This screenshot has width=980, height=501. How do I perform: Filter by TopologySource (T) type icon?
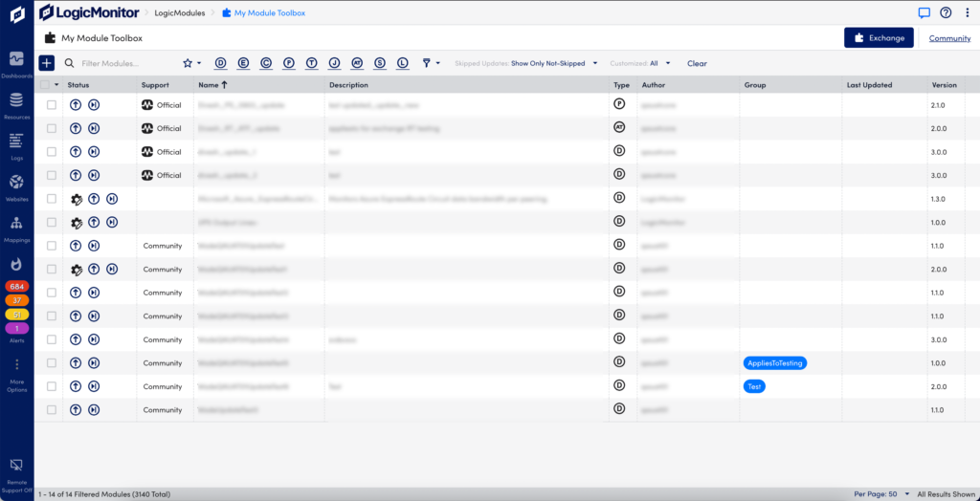coord(311,63)
